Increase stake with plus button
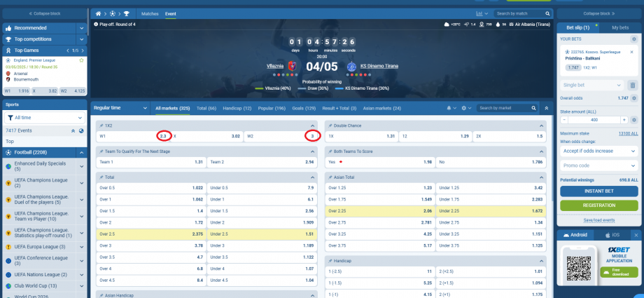The image size is (644, 298). 624,120
